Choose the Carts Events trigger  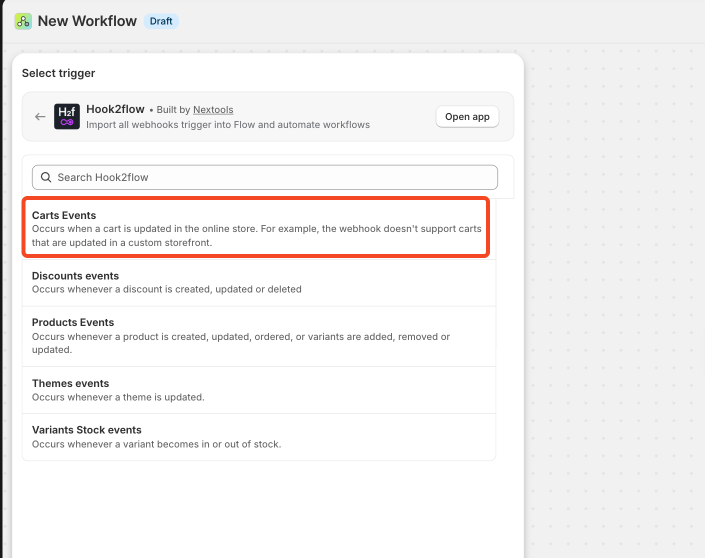point(258,228)
